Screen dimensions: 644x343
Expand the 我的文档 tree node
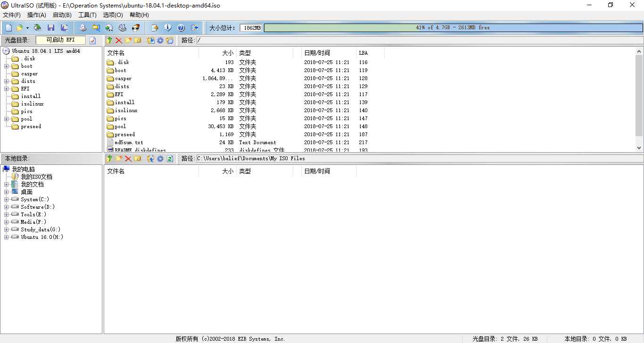[7, 185]
